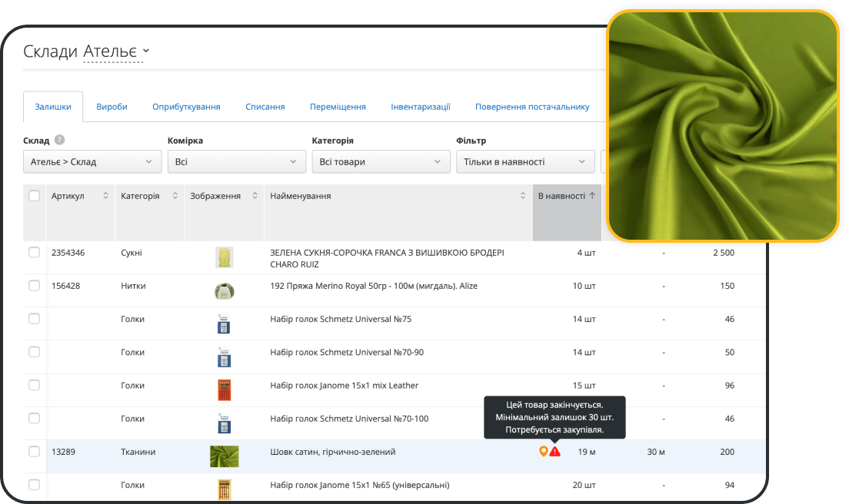Open Фільтр dropdown Тільки в наявності
This screenshot has width=849, height=504.
[525, 162]
